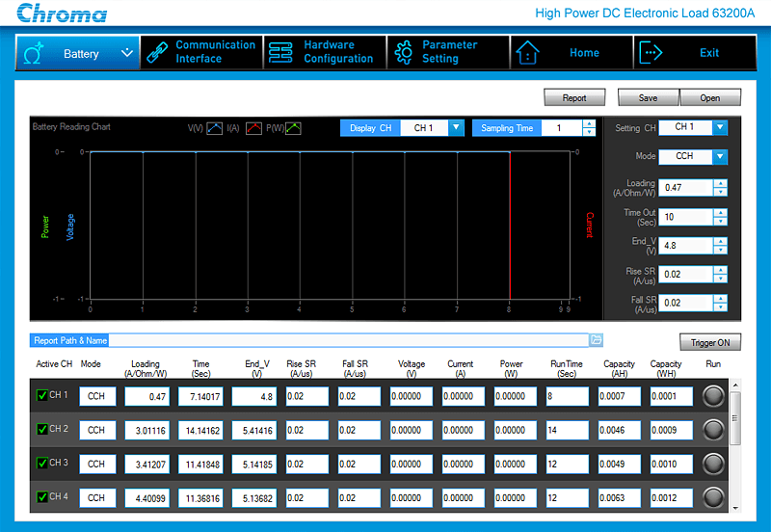Click the Report button
Viewport: 771px width, 532px height.
(x=574, y=97)
